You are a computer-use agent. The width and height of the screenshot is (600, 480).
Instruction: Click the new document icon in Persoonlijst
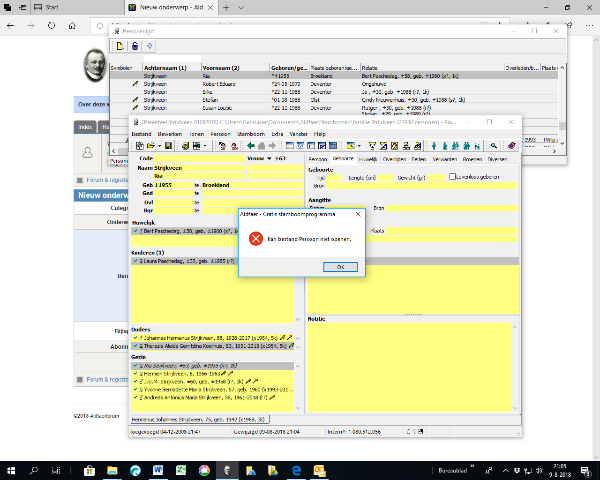point(120,46)
